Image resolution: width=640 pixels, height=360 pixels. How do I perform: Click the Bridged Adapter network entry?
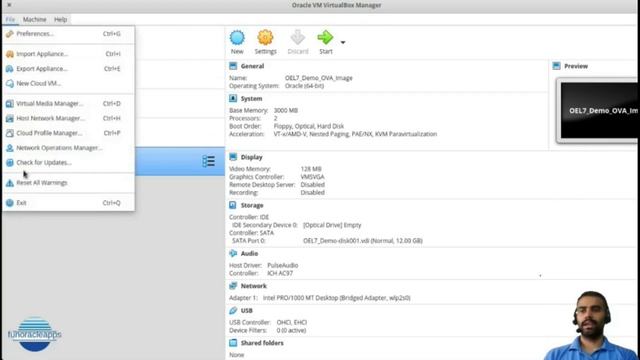click(337, 298)
